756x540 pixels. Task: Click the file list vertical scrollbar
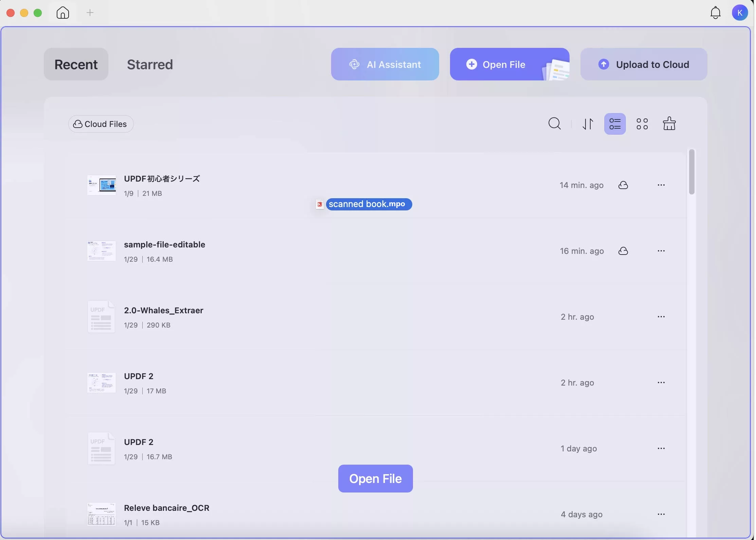tap(692, 172)
